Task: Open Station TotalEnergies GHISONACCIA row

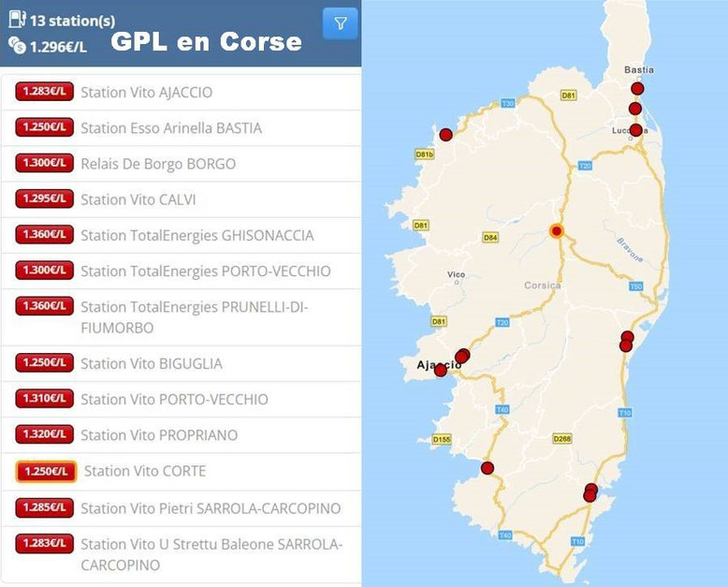Action: click(182, 235)
